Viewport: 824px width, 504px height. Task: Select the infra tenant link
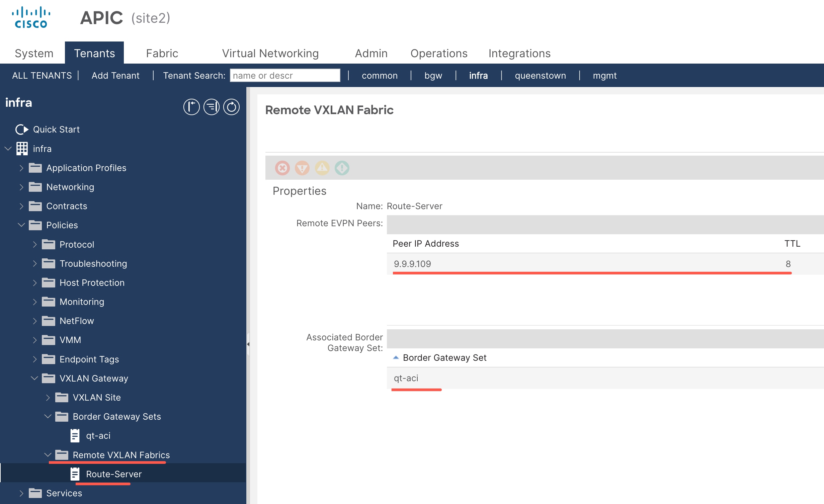click(x=478, y=75)
